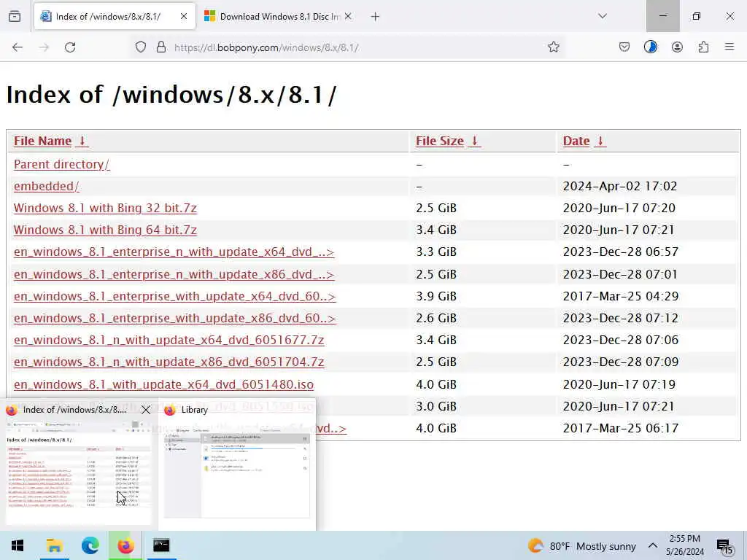Click the File Size sort arrow
This screenshot has width=747, height=560.
[x=474, y=141]
